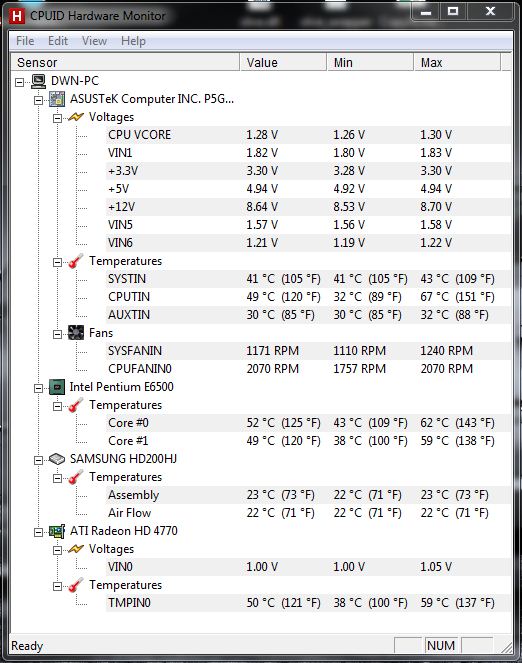Collapse the DWN-PC root node

(x=19, y=82)
